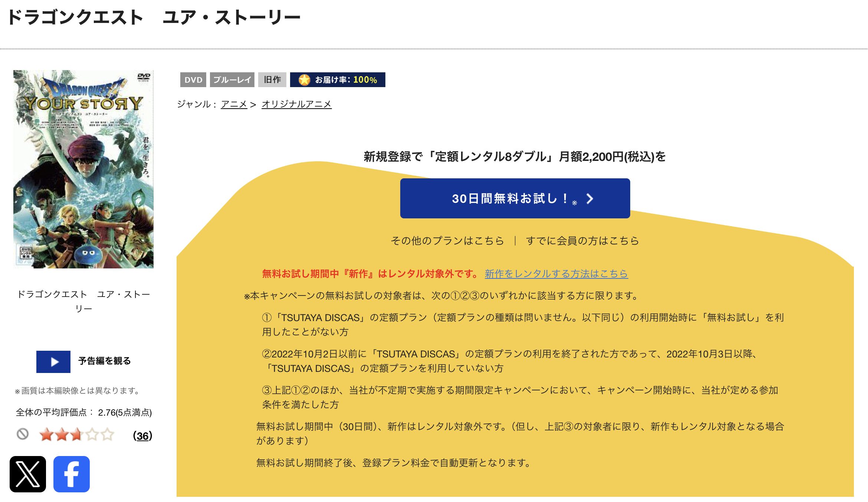This screenshot has height=502, width=868.
Task: Click the 無料お試し期間終了後 auto-renewal note
Action: click(x=394, y=463)
